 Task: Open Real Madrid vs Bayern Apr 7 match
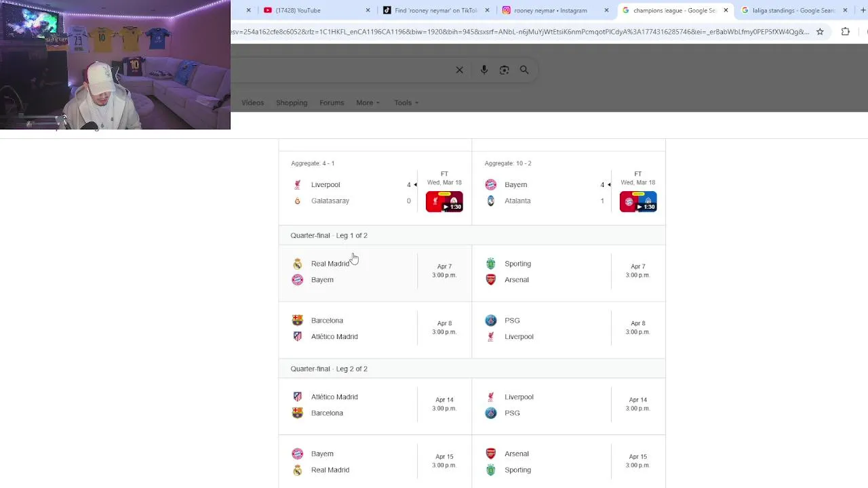(375, 272)
